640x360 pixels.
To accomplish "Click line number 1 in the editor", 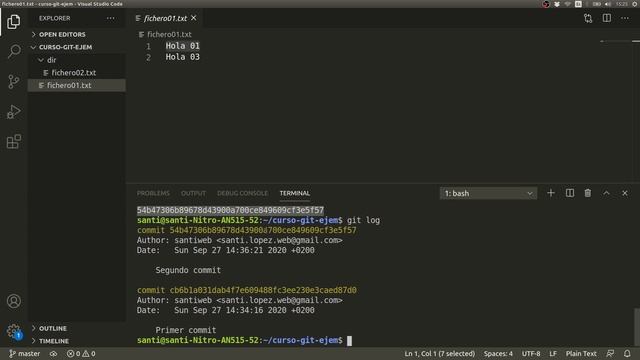I will click(x=149, y=46).
